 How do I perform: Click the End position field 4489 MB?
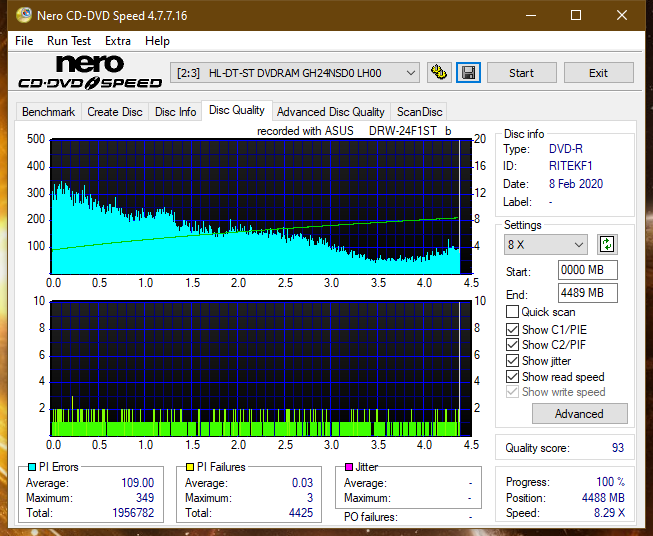click(588, 293)
